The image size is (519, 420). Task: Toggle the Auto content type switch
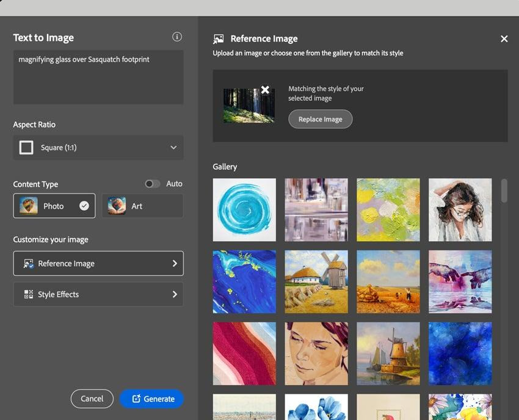(152, 184)
